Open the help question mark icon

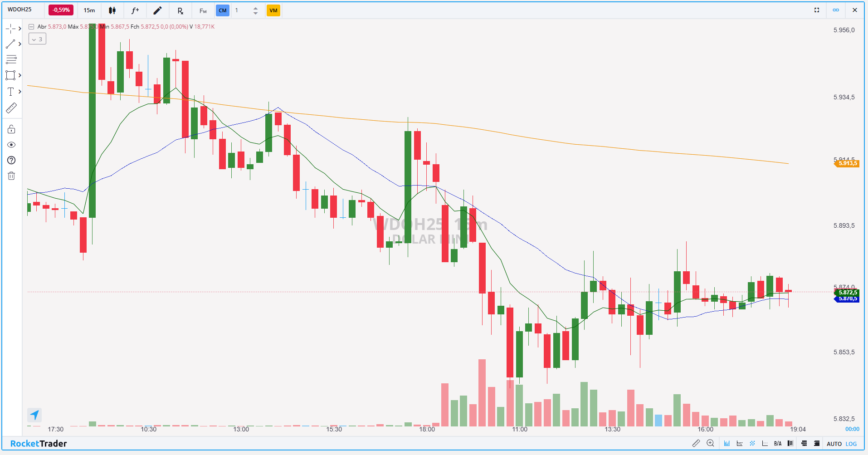tap(11, 160)
